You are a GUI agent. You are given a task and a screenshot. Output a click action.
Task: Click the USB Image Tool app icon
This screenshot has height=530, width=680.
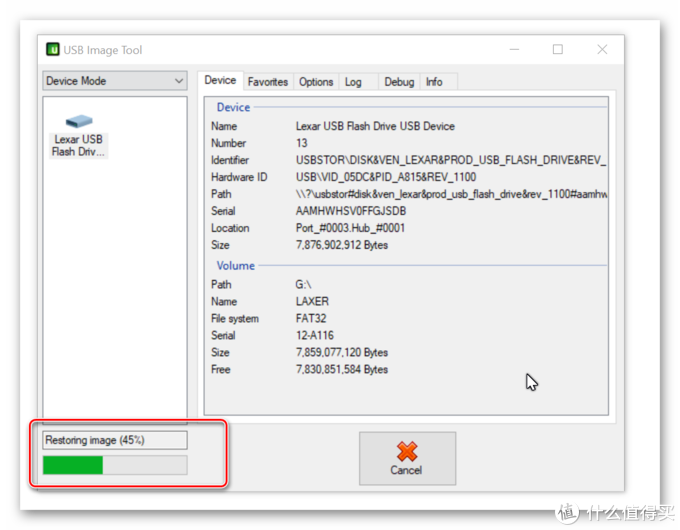pyautogui.click(x=52, y=49)
